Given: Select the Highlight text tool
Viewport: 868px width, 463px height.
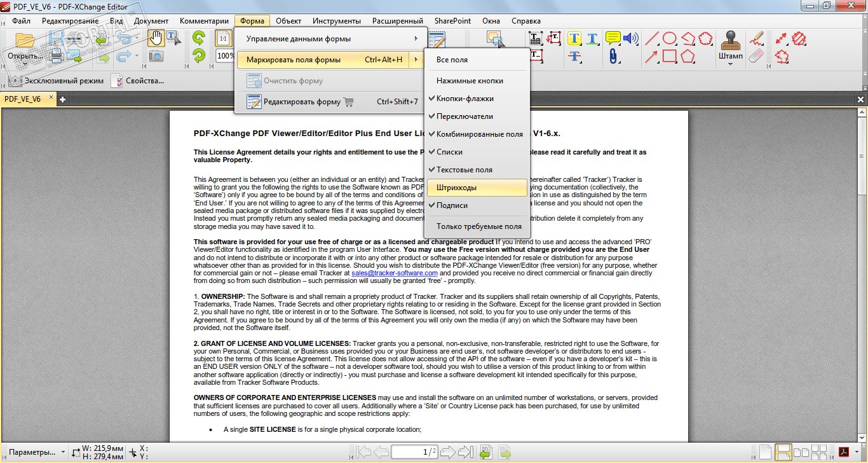Looking at the screenshot, I should tap(575, 38).
